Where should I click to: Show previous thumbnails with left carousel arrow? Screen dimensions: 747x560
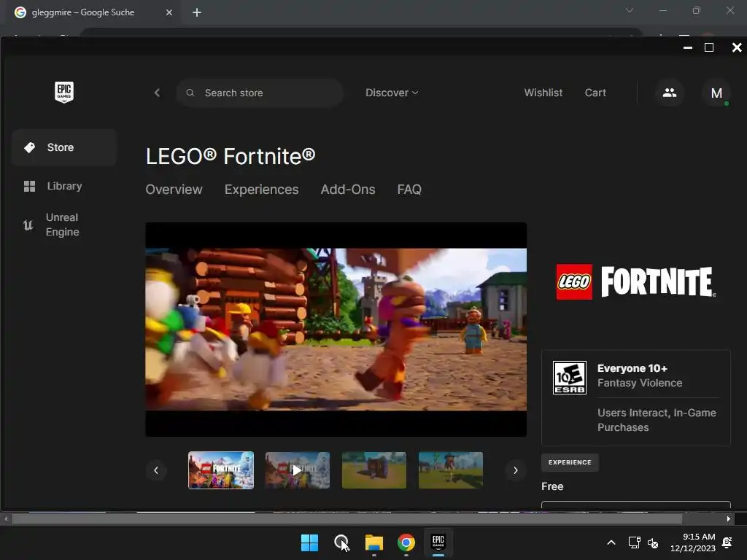coord(156,470)
